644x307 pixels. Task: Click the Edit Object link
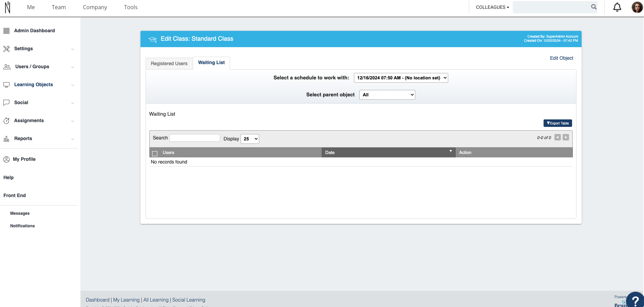pos(561,58)
